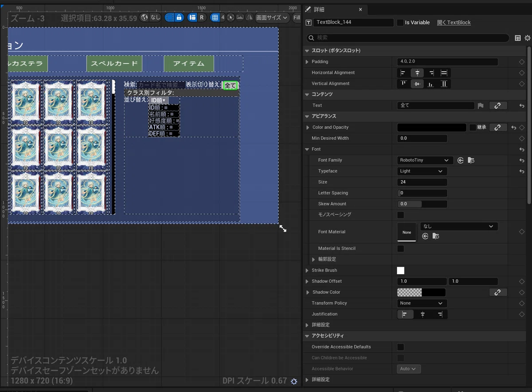Adjust the Letter Spacing slider field
This screenshot has height=392, width=532.
click(422, 193)
